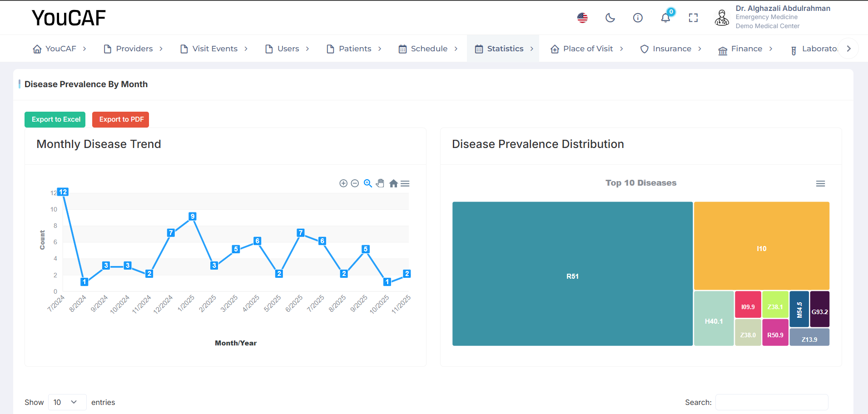Open the Top 10 Diseases chart menu
Image resolution: width=868 pixels, height=414 pixels.
click(x=820, y=184)
